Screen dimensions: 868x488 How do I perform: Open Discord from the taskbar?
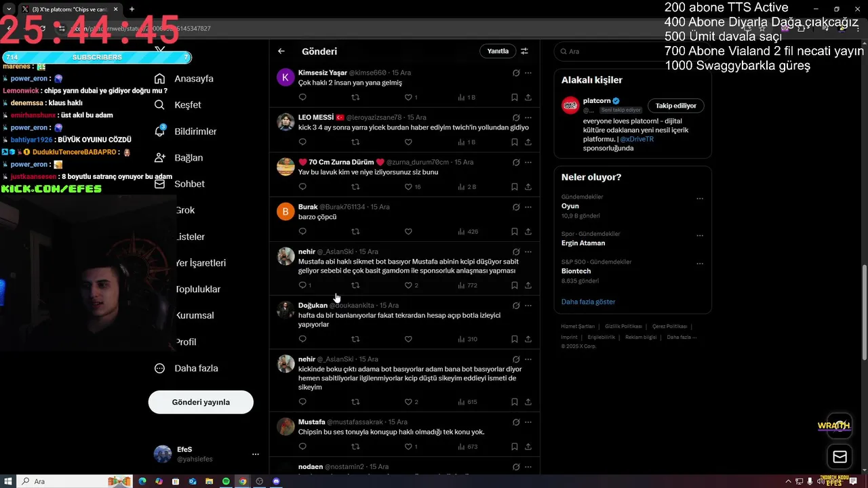pos(276,481)
